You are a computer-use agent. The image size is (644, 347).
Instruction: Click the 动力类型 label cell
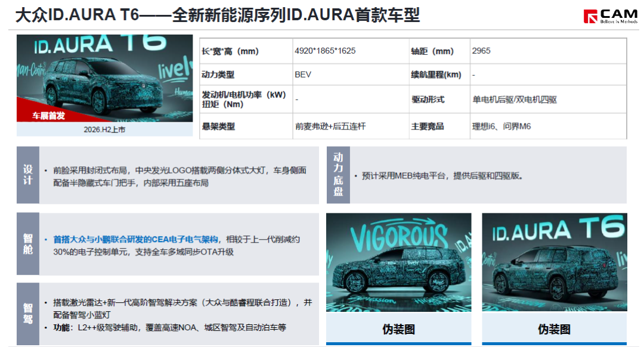246,75
